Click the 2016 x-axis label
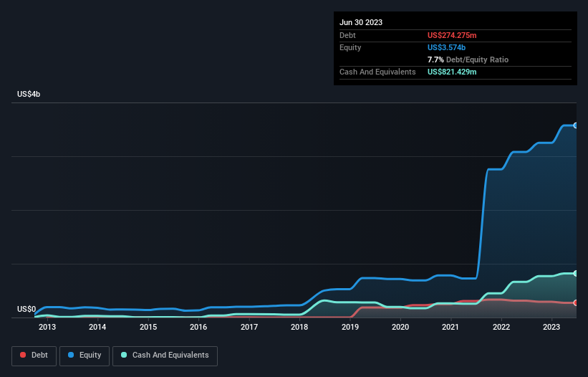 [x=198, y=327]
